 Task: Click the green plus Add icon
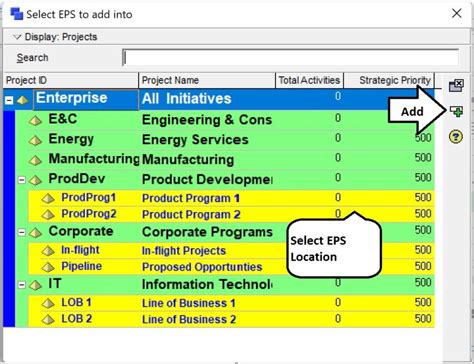456,111
